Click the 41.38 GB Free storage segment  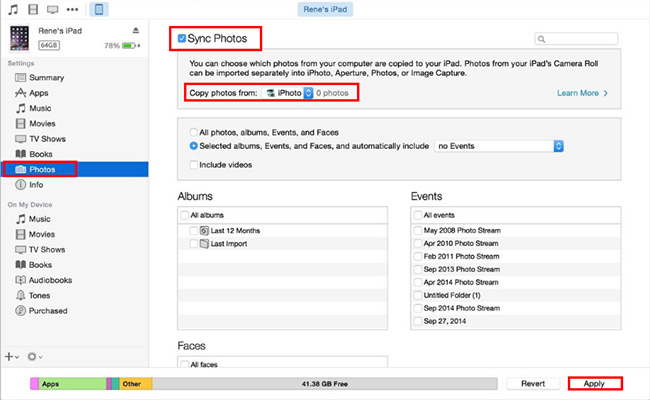325,384
